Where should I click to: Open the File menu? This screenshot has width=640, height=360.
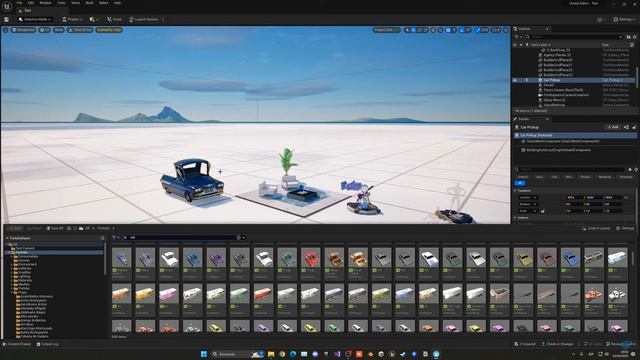19,3
